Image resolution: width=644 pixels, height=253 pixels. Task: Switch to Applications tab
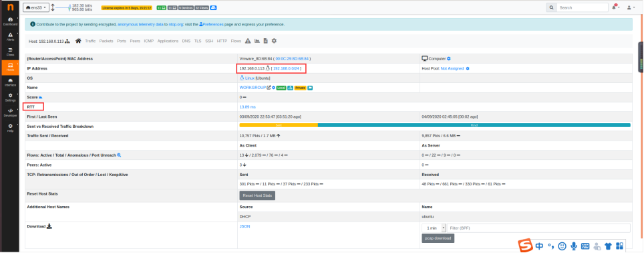[168, 41]
